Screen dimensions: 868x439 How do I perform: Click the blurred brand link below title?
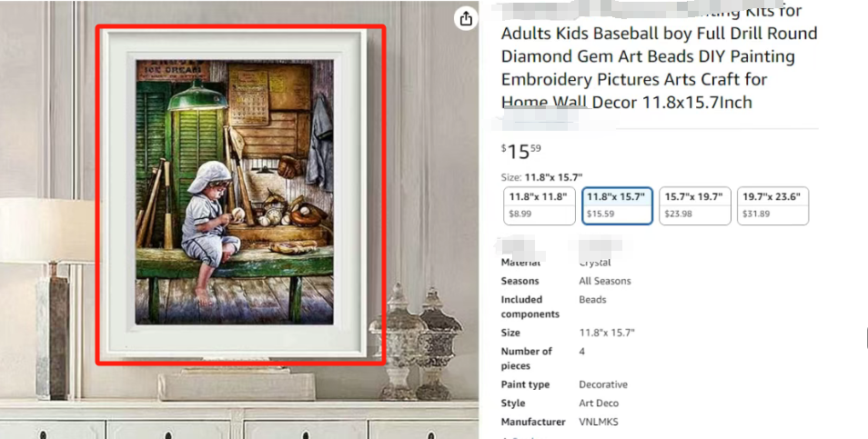point(541,117)
